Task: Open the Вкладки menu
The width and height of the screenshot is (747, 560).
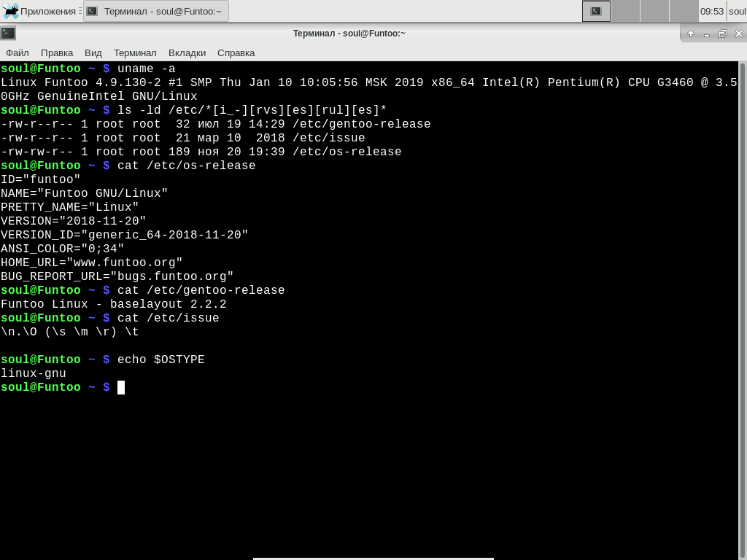Action: (187, 52)
